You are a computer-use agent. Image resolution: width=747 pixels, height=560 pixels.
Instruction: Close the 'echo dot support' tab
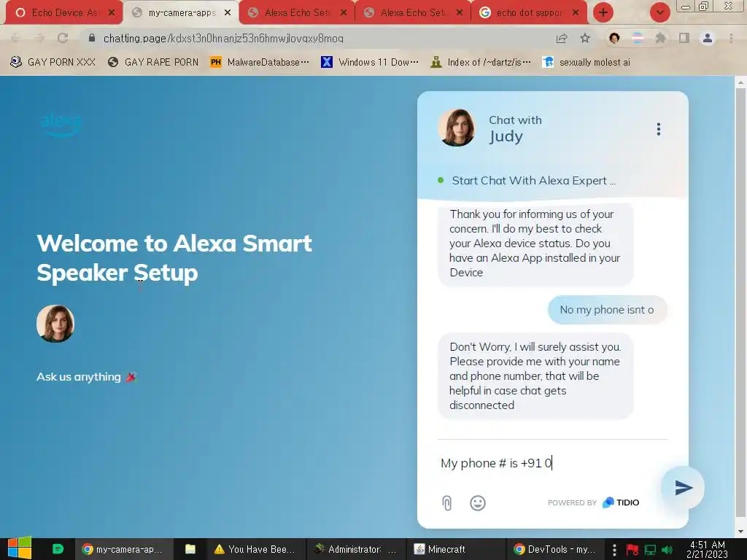tap(576, 12)
